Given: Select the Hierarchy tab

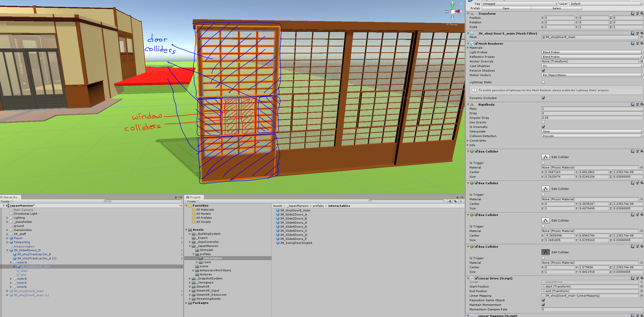Looking at the screenshot, I should (x=10, y=197).
